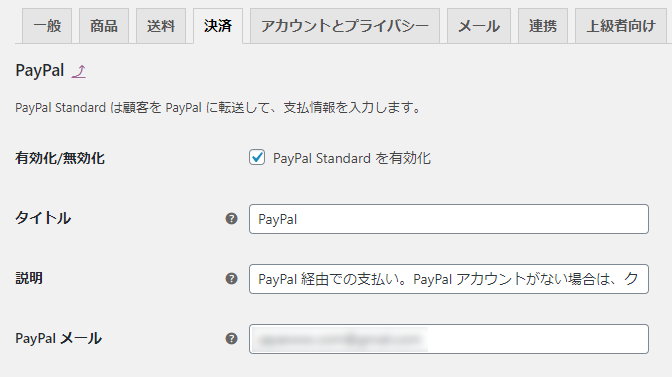The height and width of the screenshot is (377, 672).
Task: Click the タイトル row label text
Action: (x=43, y=218)
